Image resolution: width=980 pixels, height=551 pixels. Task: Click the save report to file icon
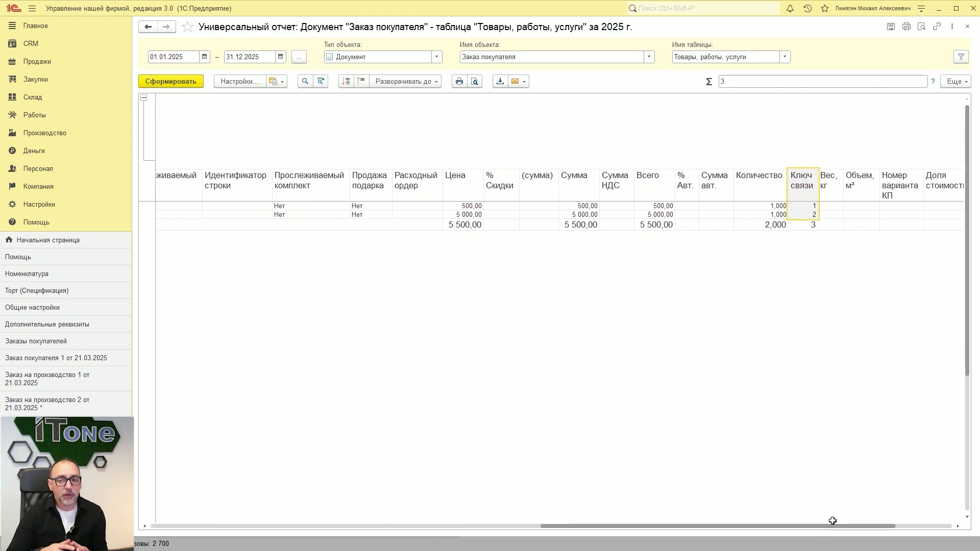pos(500,82)
